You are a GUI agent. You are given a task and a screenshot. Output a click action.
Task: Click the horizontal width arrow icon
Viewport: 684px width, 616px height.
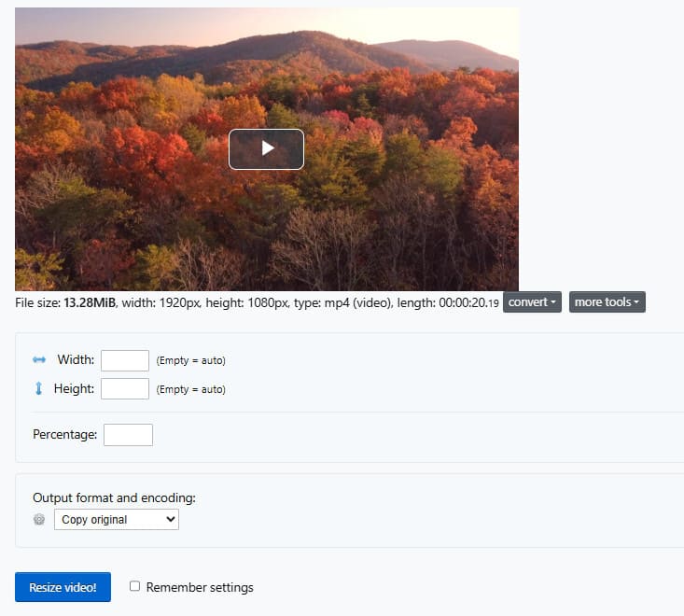(x=39, y=359)
